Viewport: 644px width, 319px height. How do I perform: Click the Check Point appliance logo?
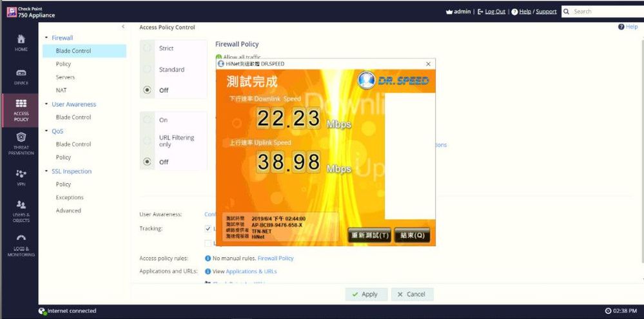coord(12,12)
